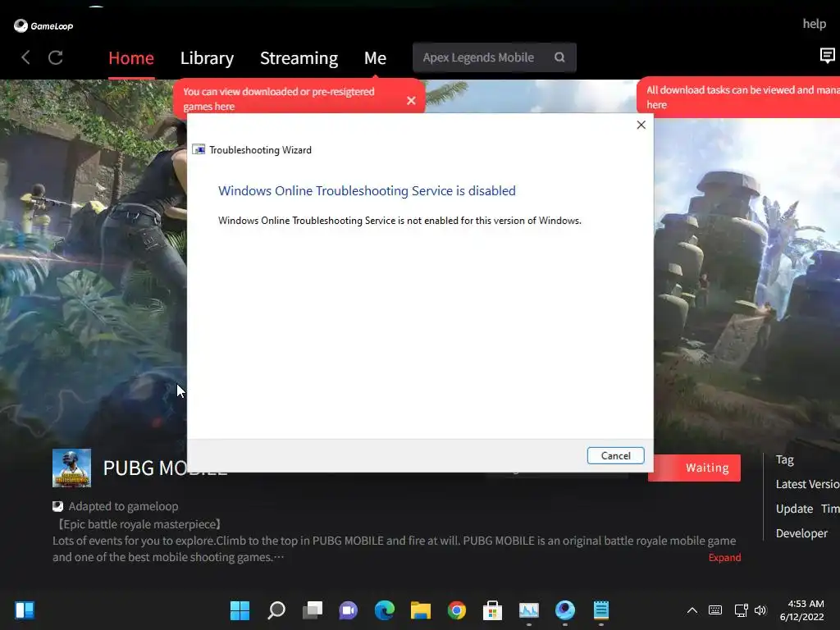
Task: Click the GameLoop logo
Action: 43,25
